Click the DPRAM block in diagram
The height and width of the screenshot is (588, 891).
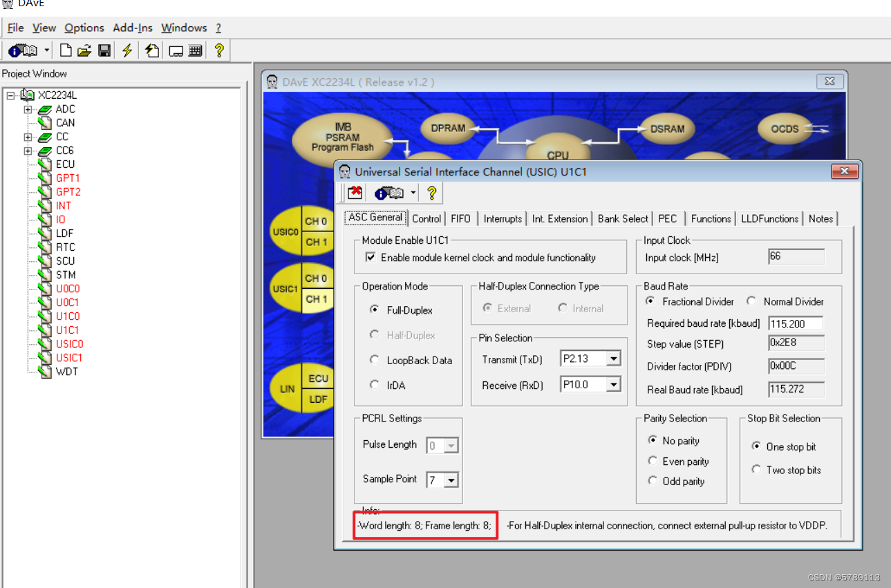tap(449, 128)
